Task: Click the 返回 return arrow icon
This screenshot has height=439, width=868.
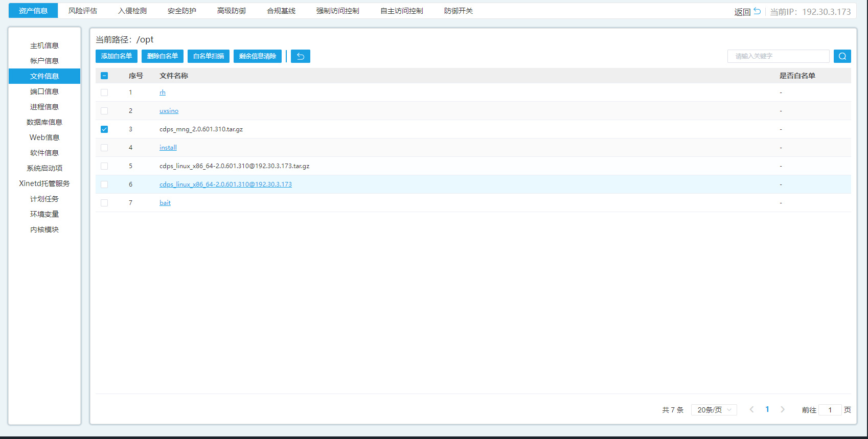Action: (x=757, y=11)
